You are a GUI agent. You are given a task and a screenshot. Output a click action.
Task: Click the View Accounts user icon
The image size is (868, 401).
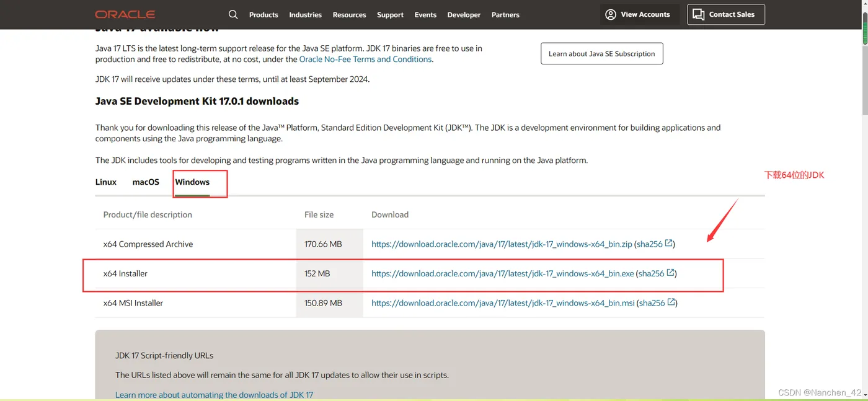pyautogui.click(x=611, y=14)
